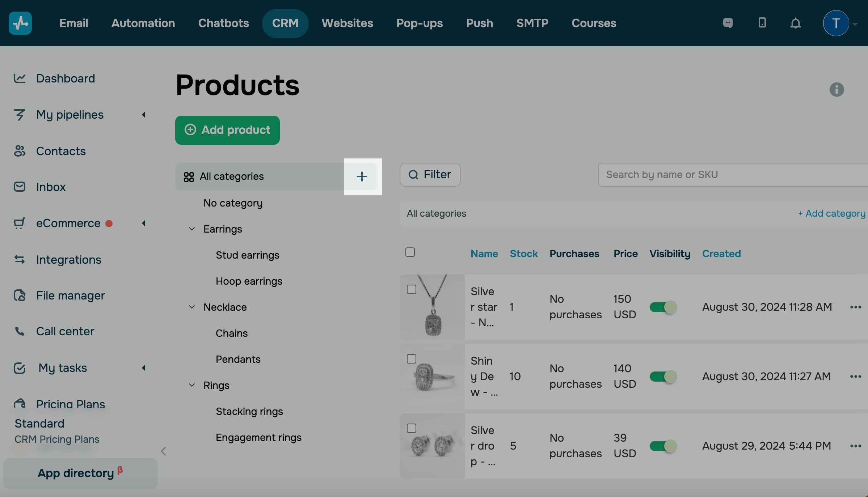Image resolution: width=868 pixels, height=497 pixels.
Task: Expand the My pipelines sidebar arrow
Action: [144, 115]
